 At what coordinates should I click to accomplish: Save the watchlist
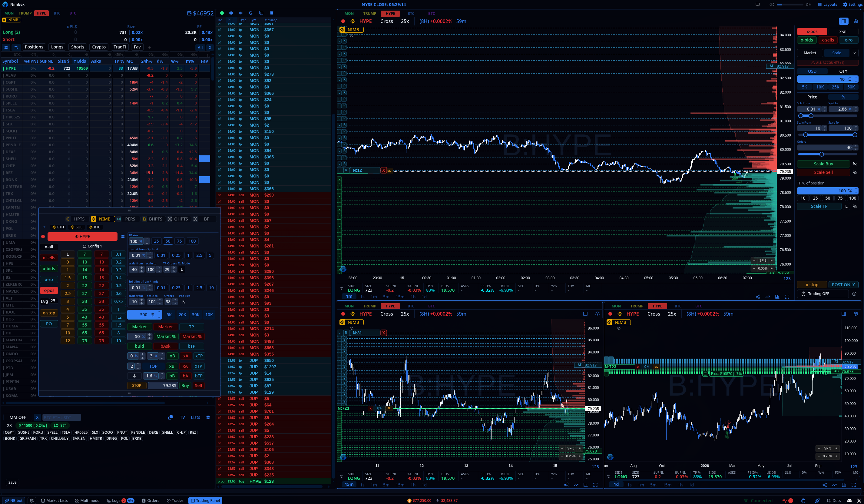tap(12, 482)
